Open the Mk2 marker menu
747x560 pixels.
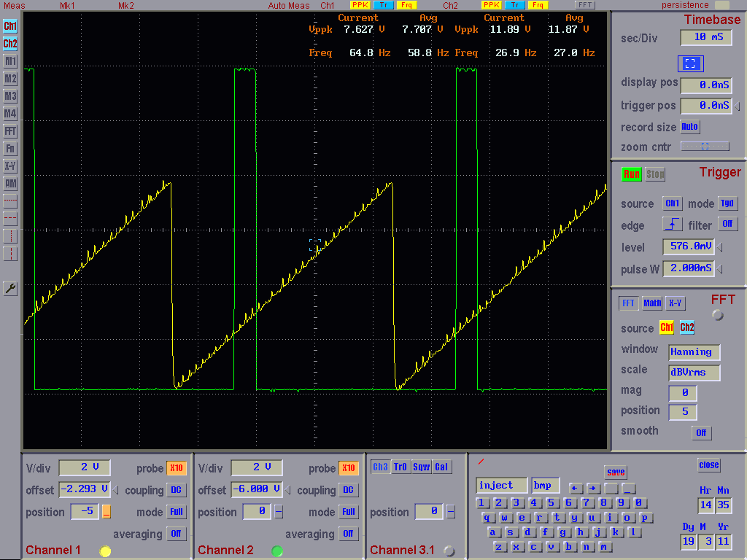pos(126,6)
